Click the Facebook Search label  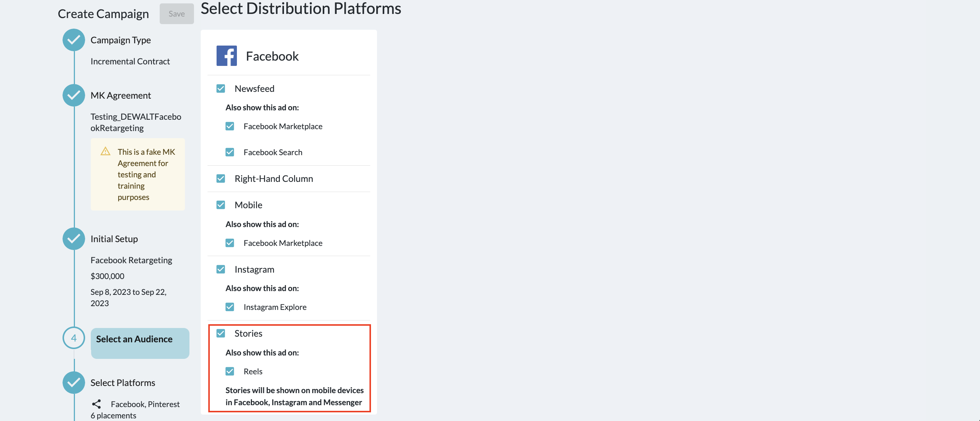(x=273, y=152)
